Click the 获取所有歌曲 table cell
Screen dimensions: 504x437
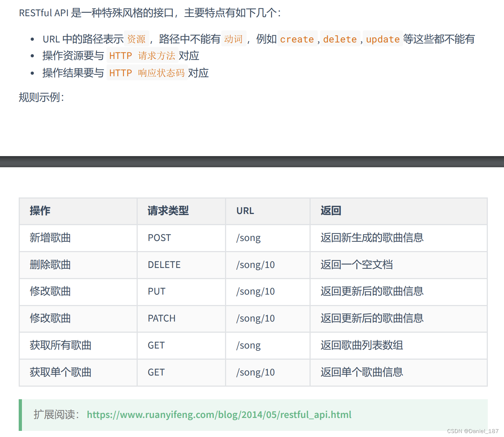click(78, 345)
